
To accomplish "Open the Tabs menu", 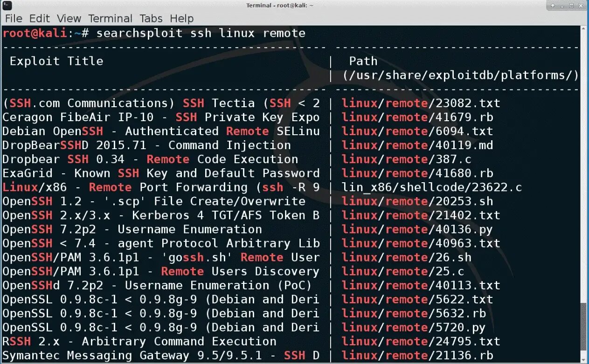I will point(151,19).
